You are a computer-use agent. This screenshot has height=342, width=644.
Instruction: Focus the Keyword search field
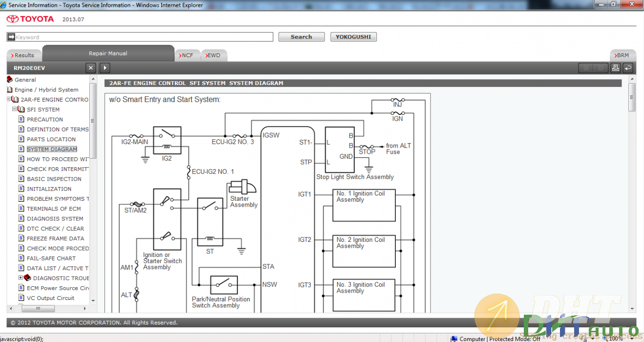(144, 37)
